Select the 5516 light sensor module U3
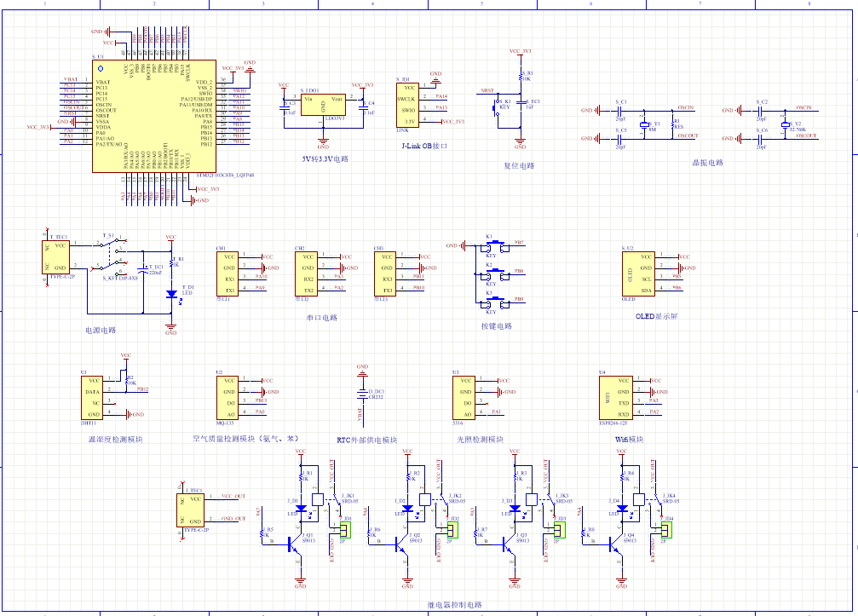 (464, 397)
